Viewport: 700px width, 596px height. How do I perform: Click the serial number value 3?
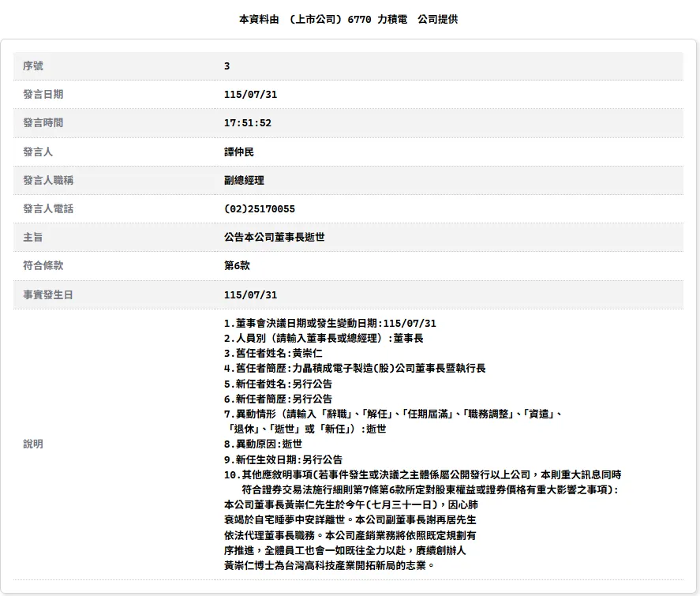coord(226,66)
